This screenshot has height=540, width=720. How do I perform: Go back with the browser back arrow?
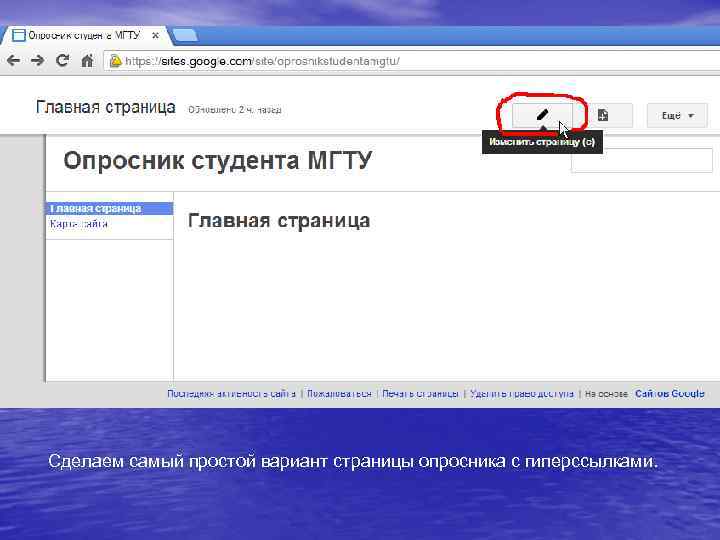[13, 61]
